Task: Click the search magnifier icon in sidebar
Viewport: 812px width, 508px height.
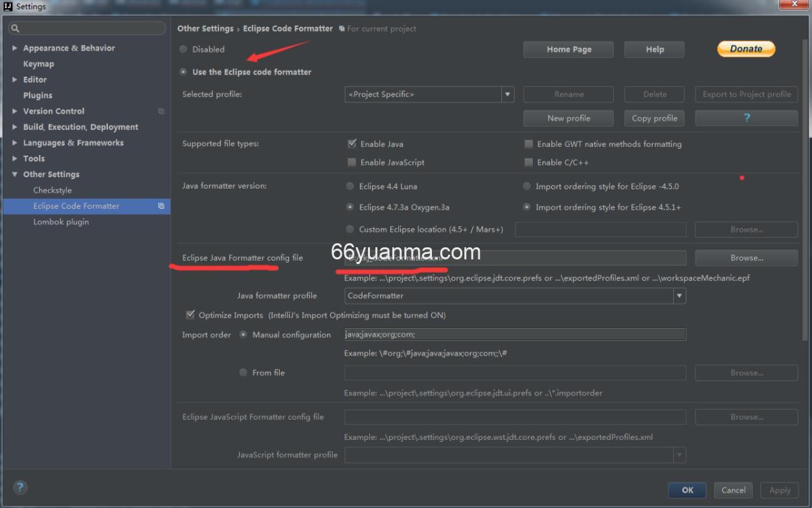Action: coord(15,28)
